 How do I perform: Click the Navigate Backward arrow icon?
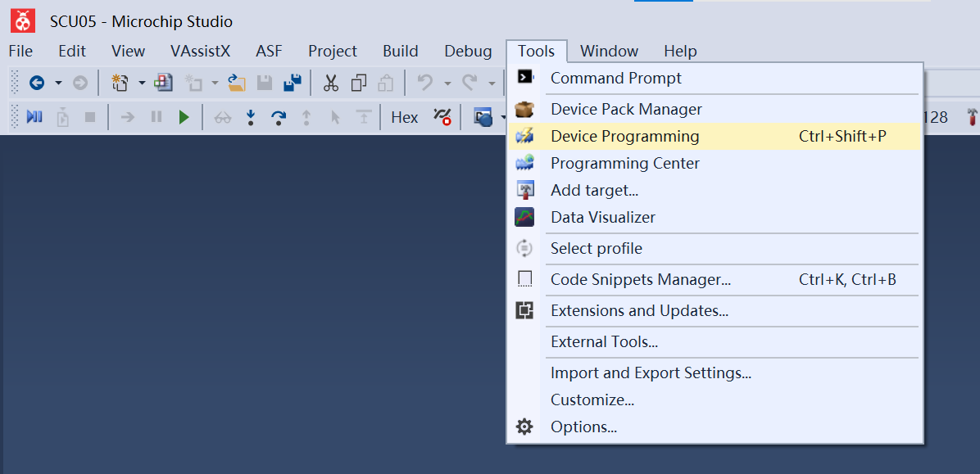click(37, 83)
